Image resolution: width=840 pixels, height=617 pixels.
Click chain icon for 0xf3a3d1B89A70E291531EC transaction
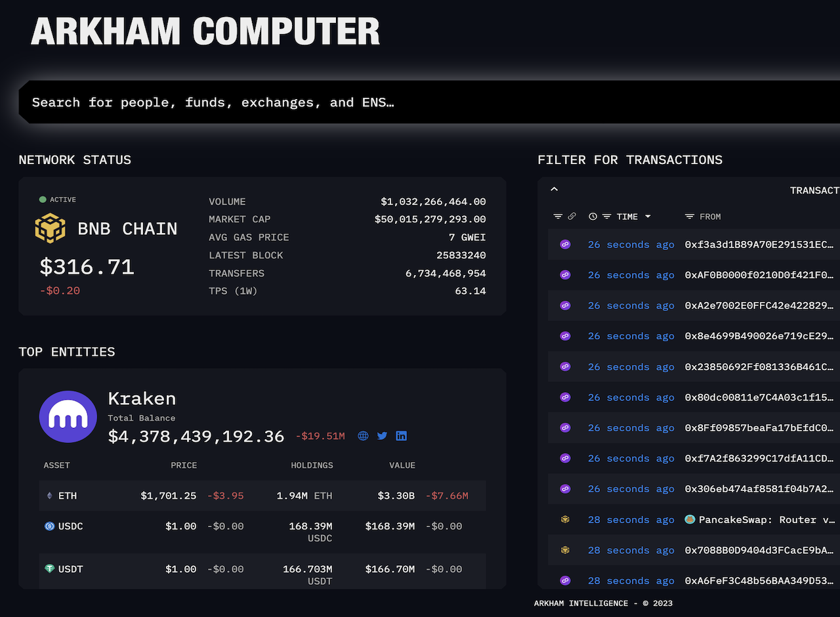(565, 244)
